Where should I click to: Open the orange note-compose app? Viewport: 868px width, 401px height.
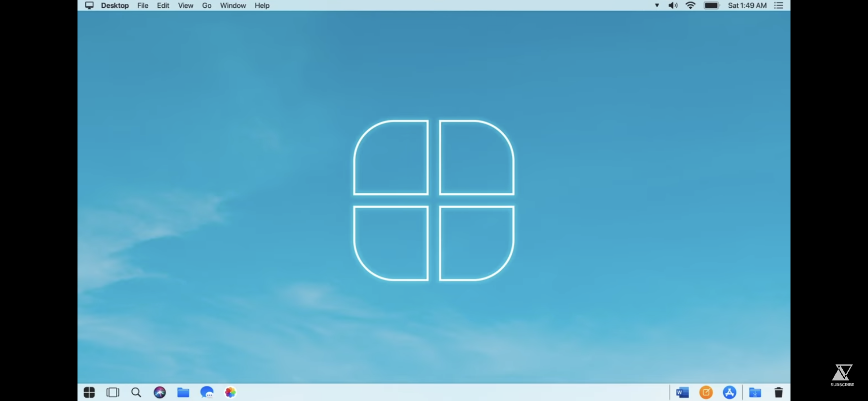tap(706, 392)
